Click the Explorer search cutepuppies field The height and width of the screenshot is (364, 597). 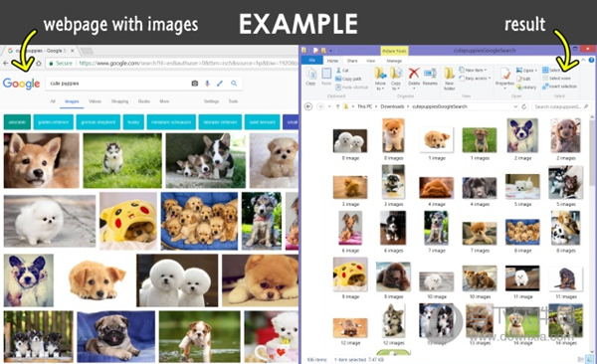561,106
